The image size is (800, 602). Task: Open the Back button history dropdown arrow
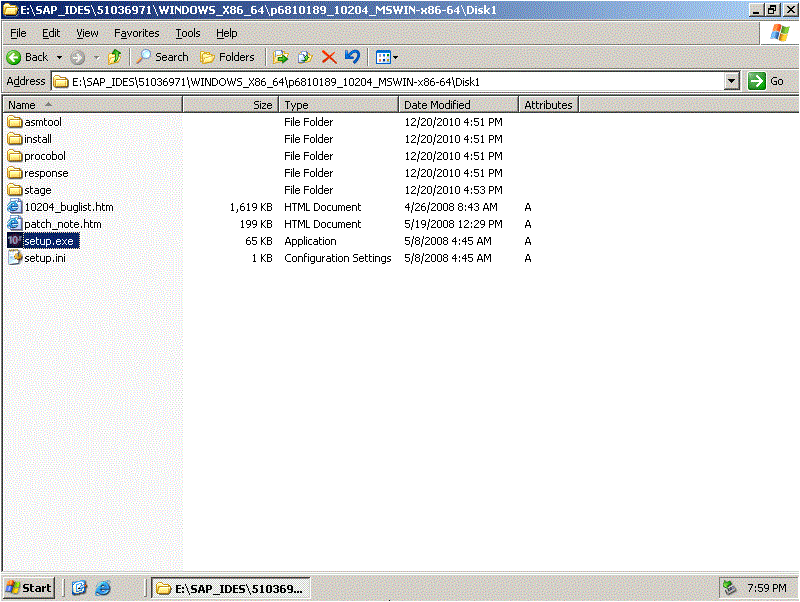click(59, 57)
